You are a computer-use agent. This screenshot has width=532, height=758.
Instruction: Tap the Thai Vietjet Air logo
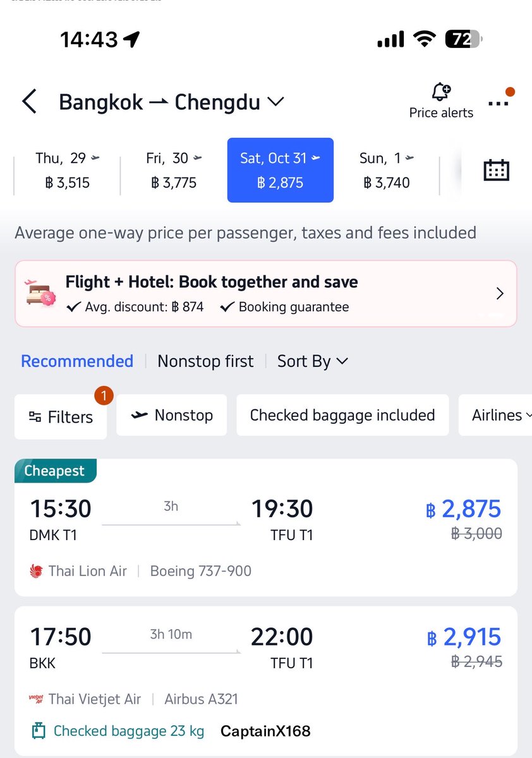coord(36,699)
